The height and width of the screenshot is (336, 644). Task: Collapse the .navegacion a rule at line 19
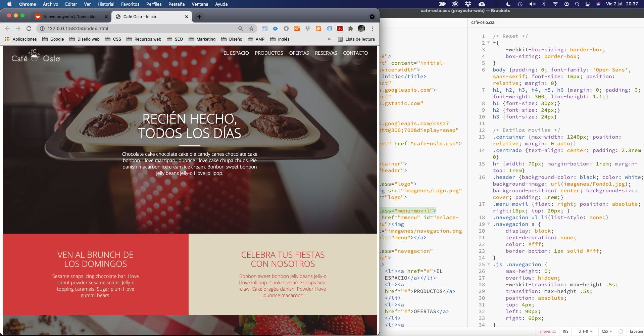[x=489, y=224]
